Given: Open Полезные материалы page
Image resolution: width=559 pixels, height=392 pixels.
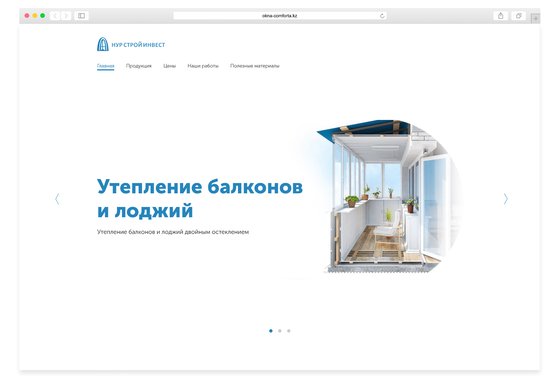Looking at the screenshot, I should (x=255, y=66).
